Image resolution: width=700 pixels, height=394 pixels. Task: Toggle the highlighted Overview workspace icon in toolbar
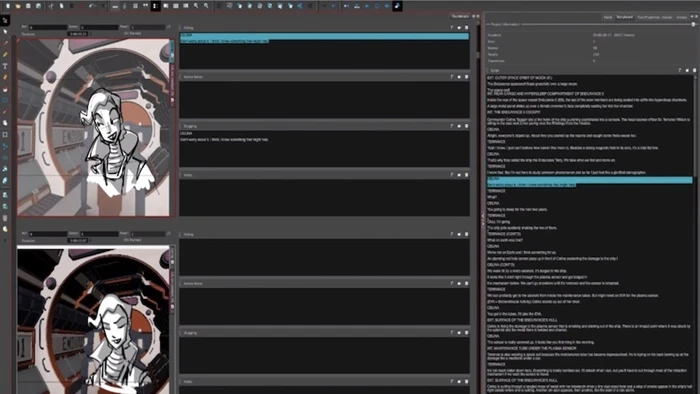155,6
